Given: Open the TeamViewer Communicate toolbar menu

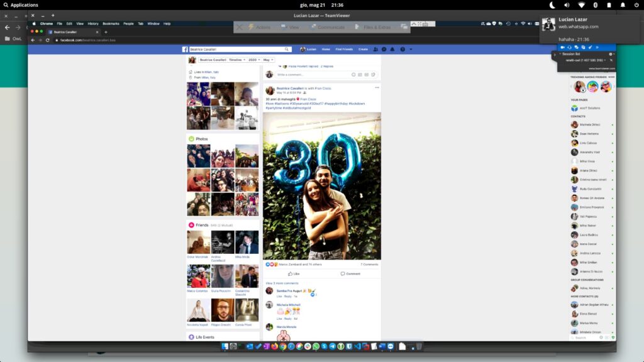Looking at the screenshot, I should click(x=328, y=27).
